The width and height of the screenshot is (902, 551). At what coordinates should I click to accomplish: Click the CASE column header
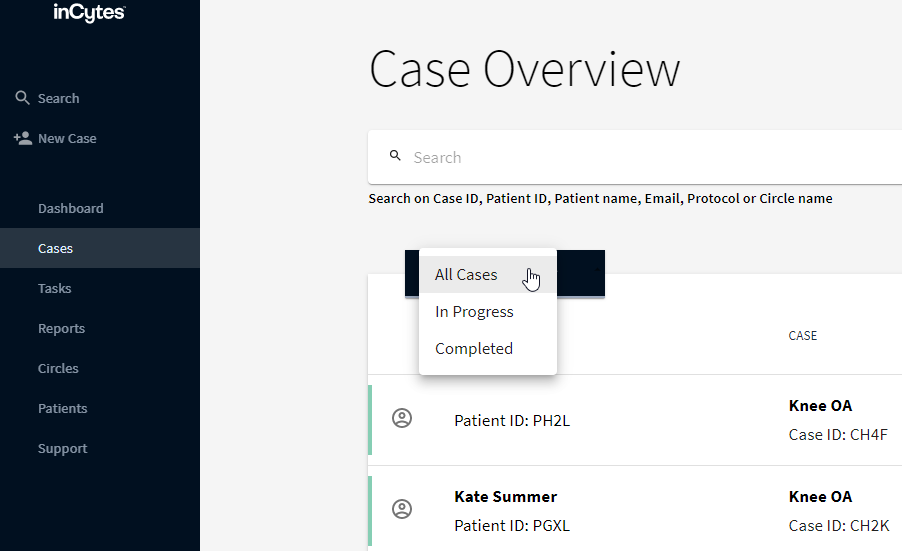pyautogui.click(x=802, y=335)
